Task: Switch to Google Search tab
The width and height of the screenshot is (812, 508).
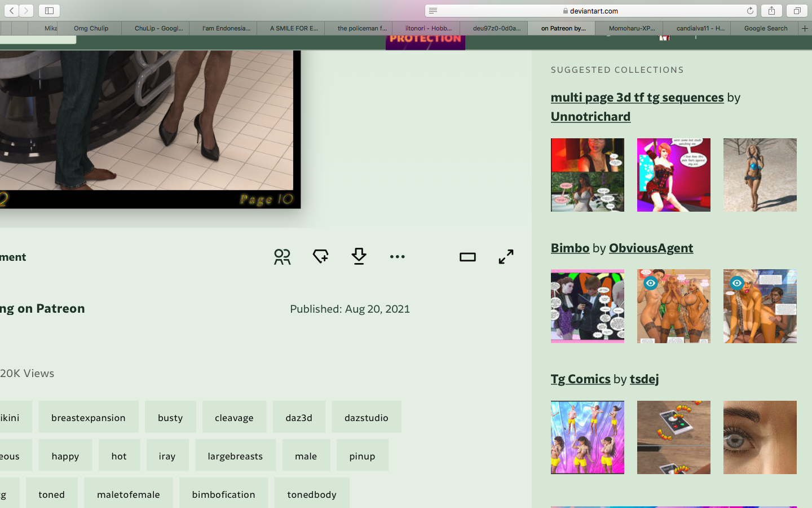Action: point(765,28)
